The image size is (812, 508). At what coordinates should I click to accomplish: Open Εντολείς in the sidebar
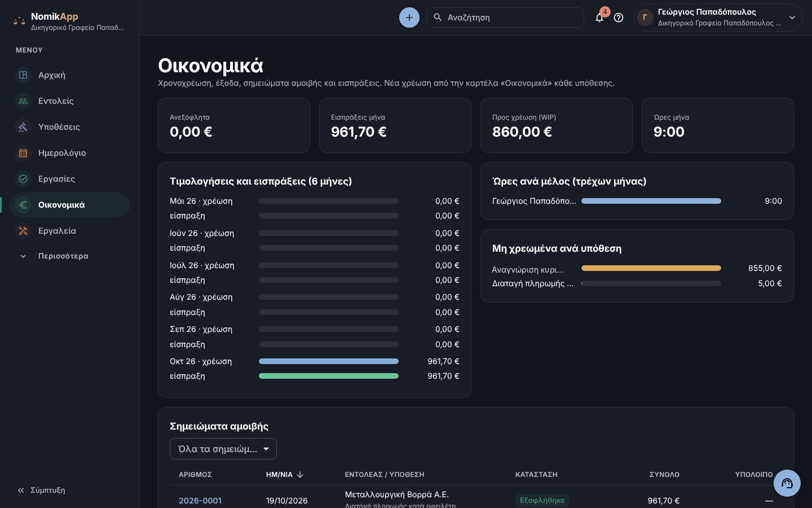[69, 101]
